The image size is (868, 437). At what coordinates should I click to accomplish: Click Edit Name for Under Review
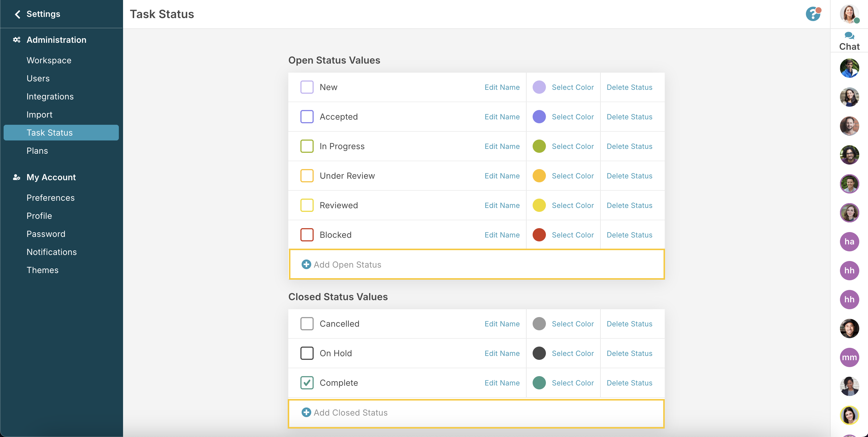pos(502,175)
